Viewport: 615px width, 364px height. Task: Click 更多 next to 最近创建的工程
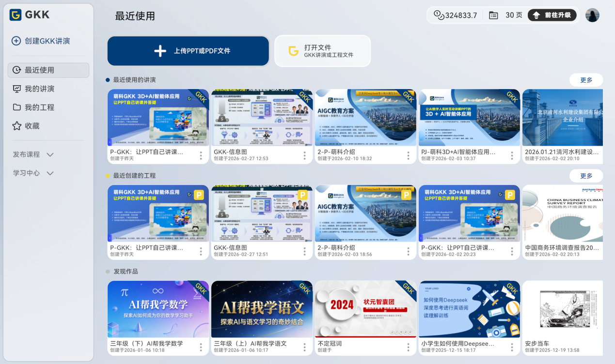tap(586, 176)
